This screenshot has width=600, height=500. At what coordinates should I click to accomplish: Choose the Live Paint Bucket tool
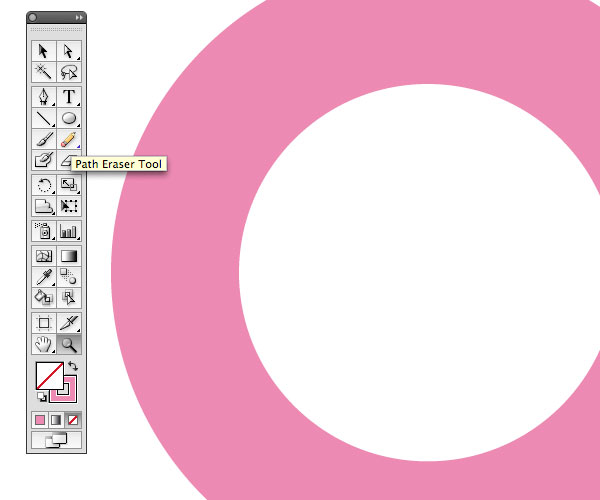pyautogui.click(x=44, y=298)
